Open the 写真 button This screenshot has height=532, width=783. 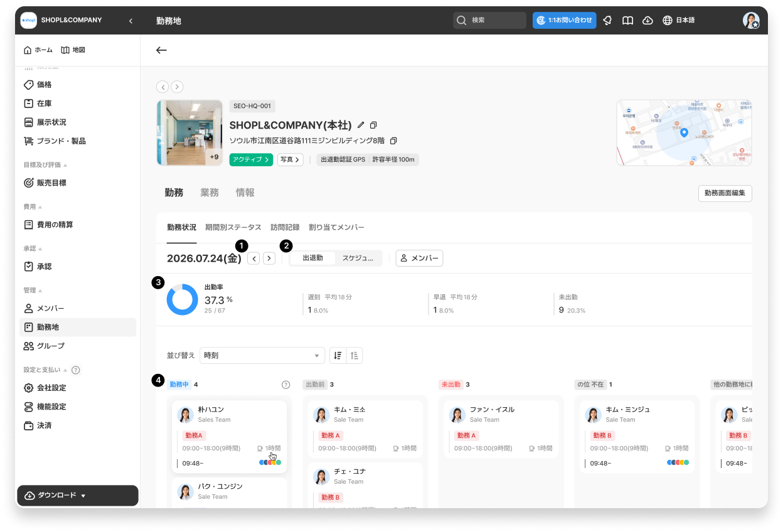tap(290, 159)
